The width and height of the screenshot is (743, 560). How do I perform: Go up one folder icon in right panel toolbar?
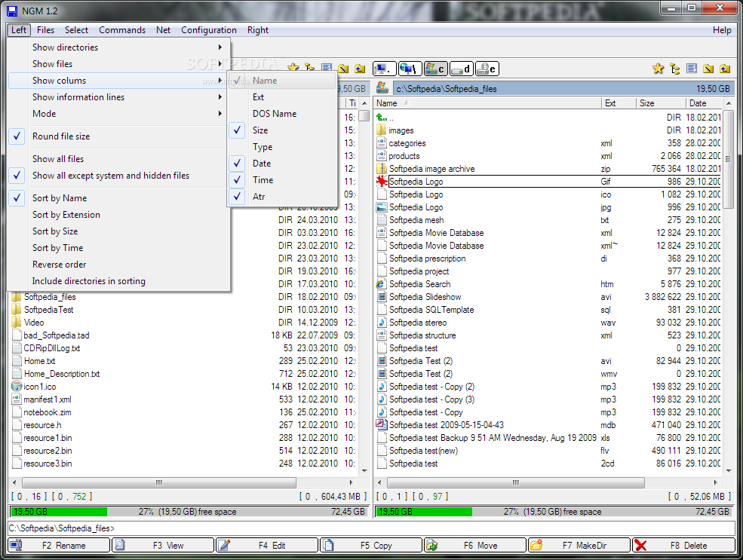coord(725,69)
